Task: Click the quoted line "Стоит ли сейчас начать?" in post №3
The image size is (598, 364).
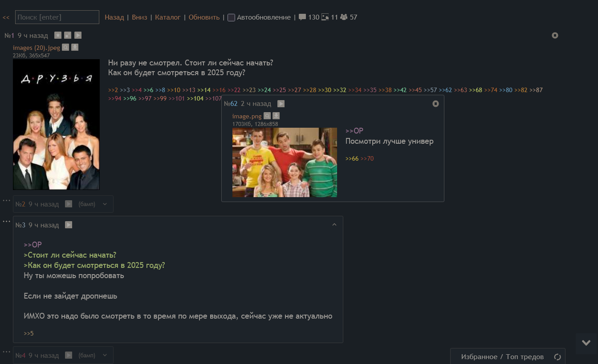Action: tap(70, 255)
